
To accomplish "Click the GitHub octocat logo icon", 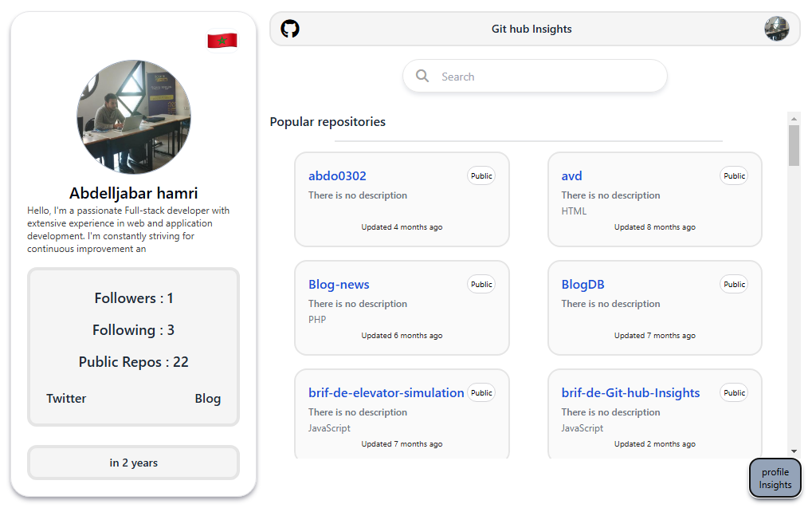I will point(290,29).
